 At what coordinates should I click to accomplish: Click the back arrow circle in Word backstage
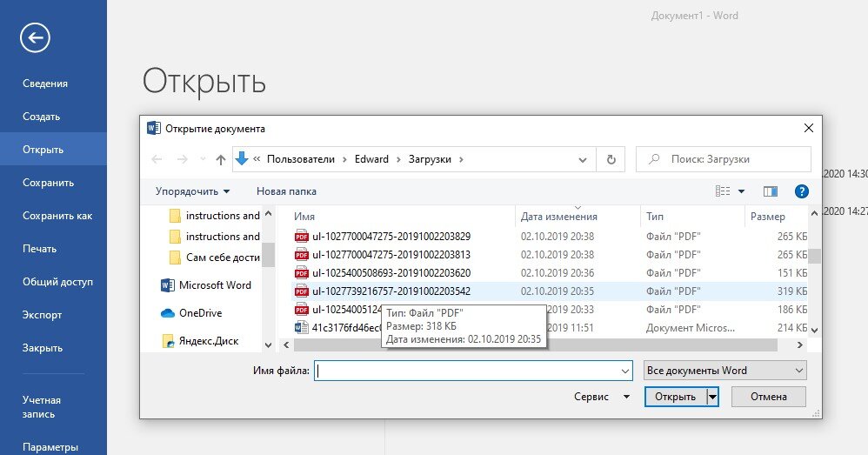[35, 37]
